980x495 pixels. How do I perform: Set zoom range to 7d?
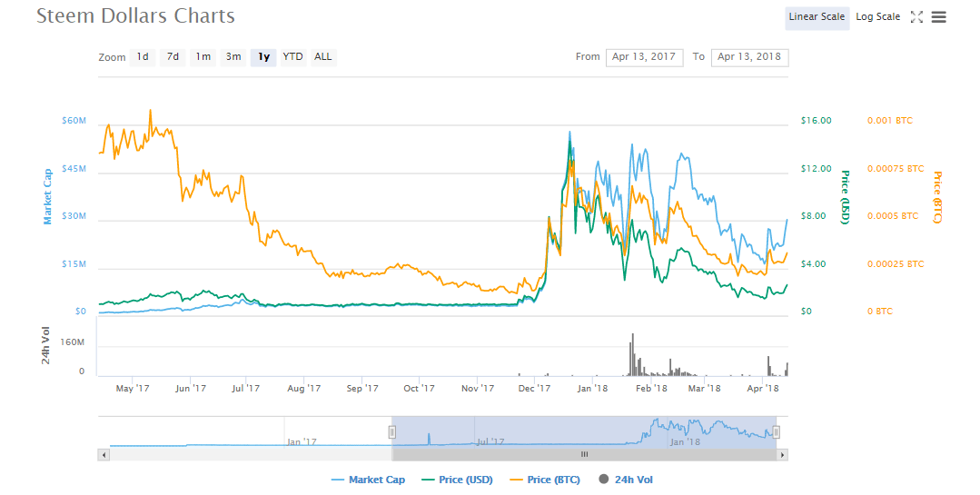(173, 57)
